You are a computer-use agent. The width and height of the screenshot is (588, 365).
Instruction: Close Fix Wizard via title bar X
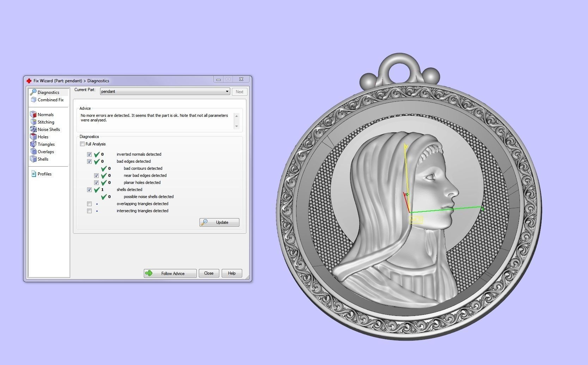click(x=241, y=79)
